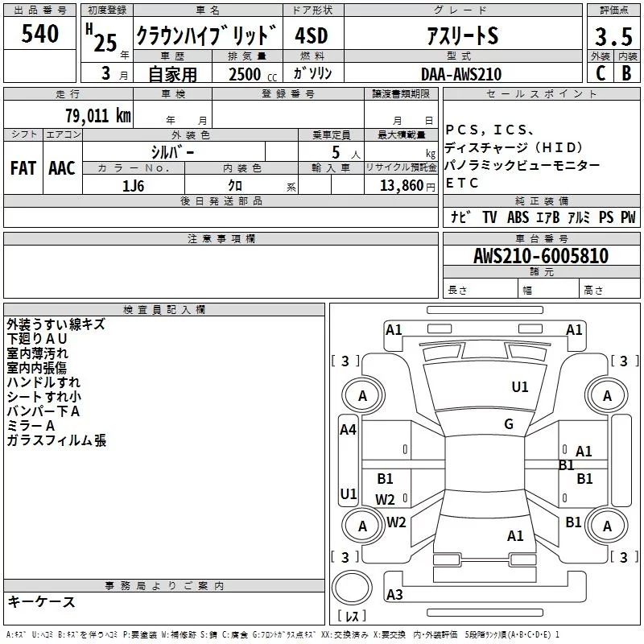Click inspector note ガラスフィルム張
644x644 pixels.
pyautogui.click(x=56, y=440)
